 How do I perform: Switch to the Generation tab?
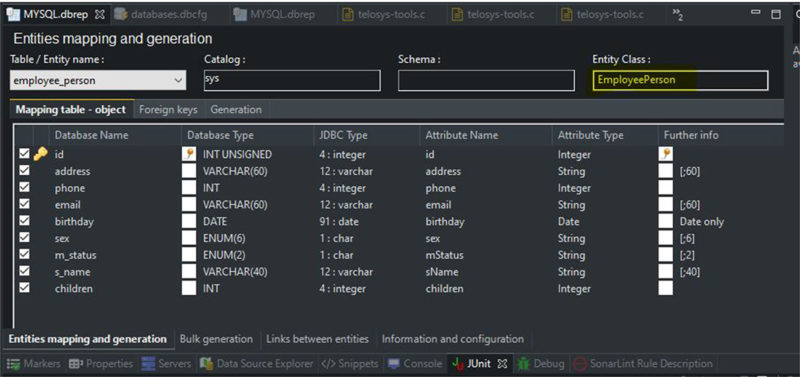[236, 109]
